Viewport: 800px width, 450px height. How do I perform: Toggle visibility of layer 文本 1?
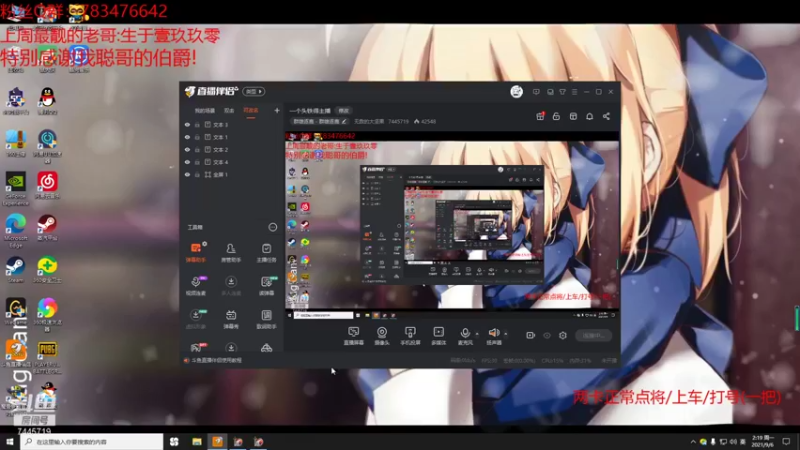coord(187,137)
